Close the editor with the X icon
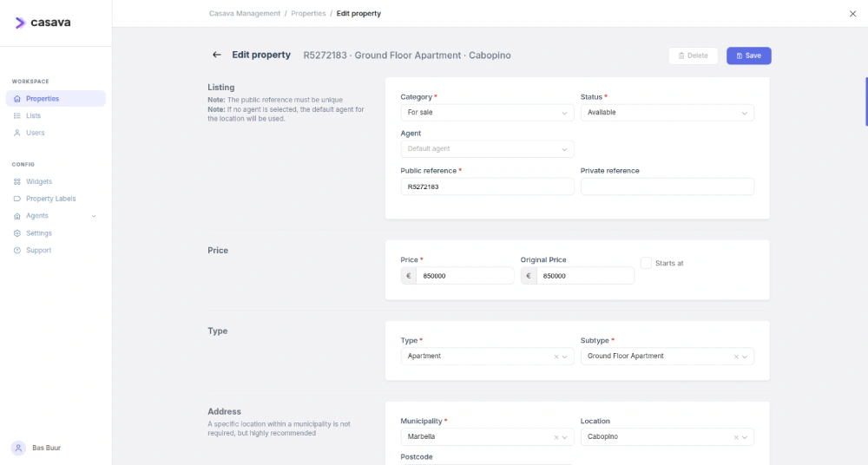 (852, 14)
